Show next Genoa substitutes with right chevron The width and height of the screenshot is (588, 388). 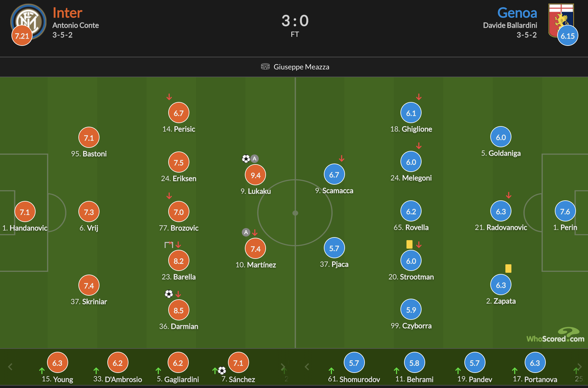(579, 367)
